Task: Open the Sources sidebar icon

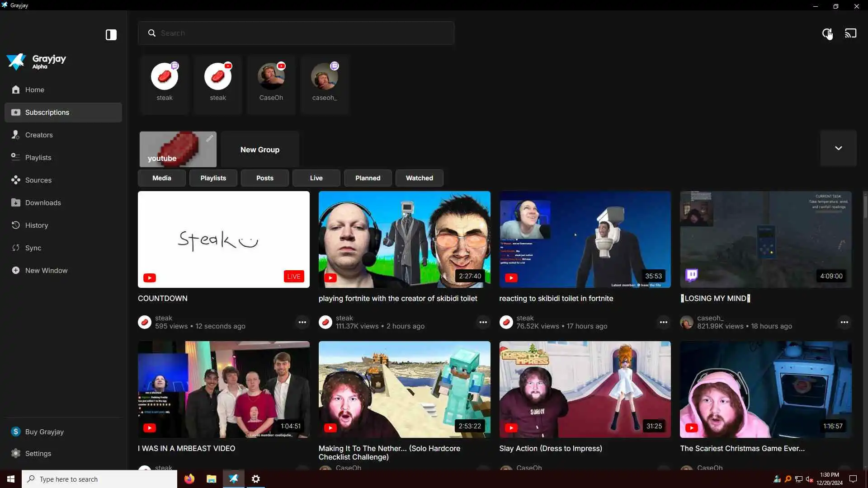Action: coord(16,180)
